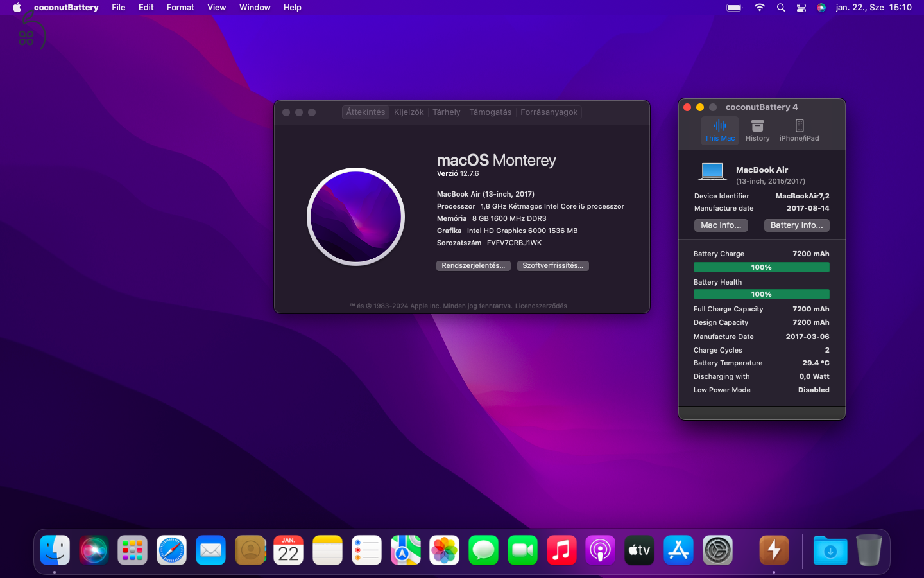Open the Window menu
This screenshot has height=578, width=924.
click(x=255, y=8)
